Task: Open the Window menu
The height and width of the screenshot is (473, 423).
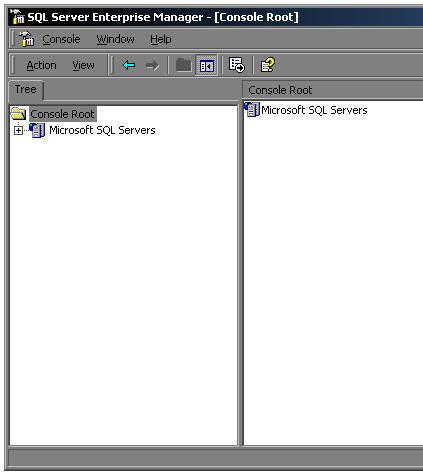Action: (115, 39)
